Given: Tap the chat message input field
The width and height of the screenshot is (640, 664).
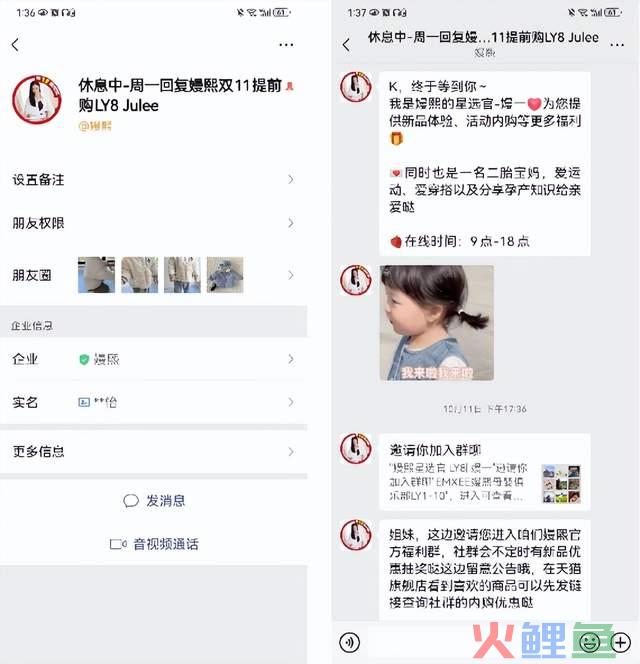Looking at the screenshot, I should click(470, 642).
